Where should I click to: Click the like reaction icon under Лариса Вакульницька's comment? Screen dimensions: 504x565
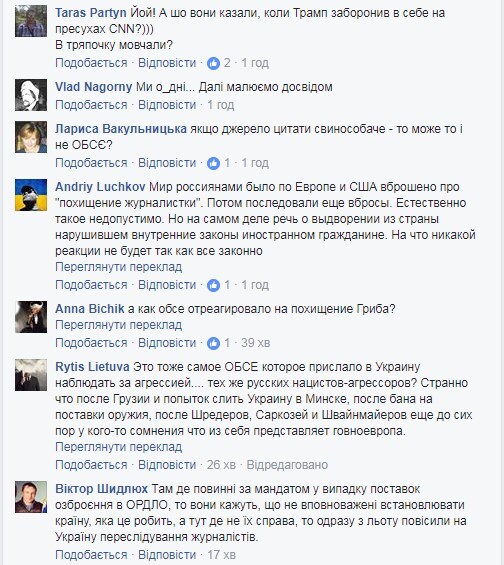pyautogui.click(x=213, y=163)
